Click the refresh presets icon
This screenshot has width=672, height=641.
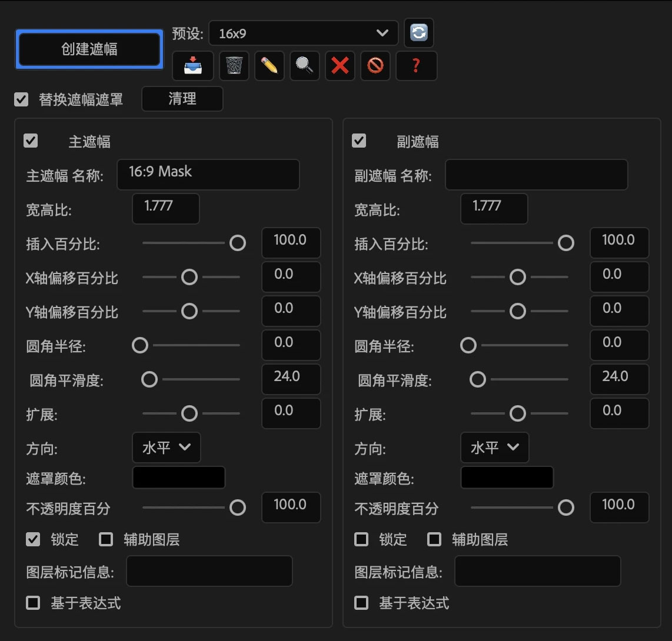coord(418,33)
